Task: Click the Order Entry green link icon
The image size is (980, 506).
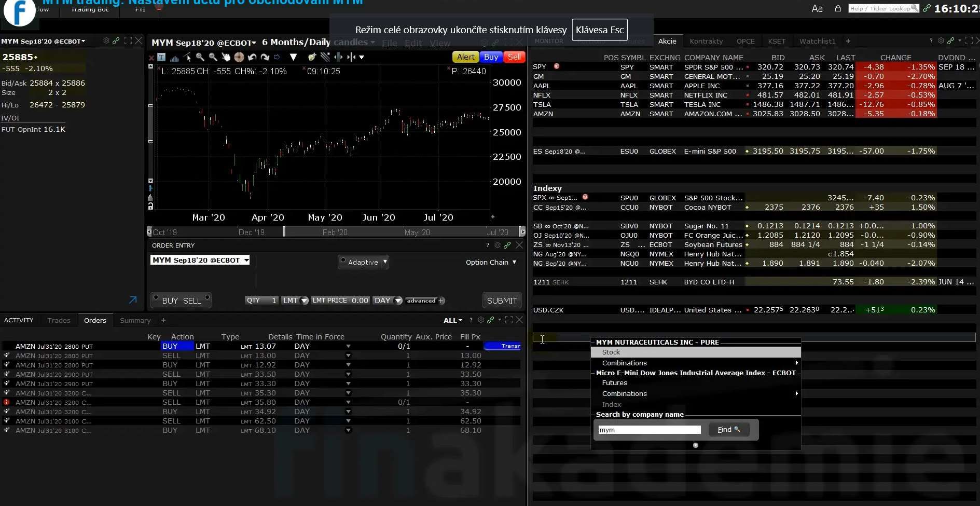Action: point(507,245)
